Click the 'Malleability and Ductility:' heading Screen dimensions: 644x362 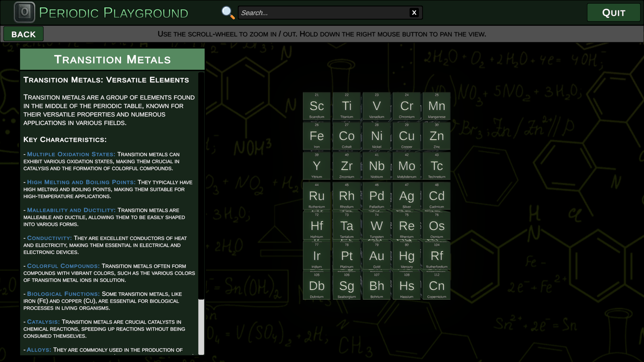point(71,210)
